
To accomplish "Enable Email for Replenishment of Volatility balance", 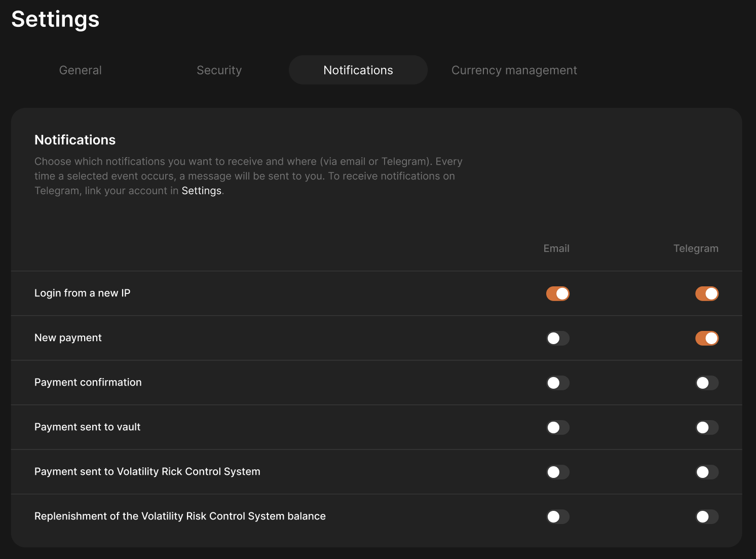I will pyautogui.click(x=557, y=517).
